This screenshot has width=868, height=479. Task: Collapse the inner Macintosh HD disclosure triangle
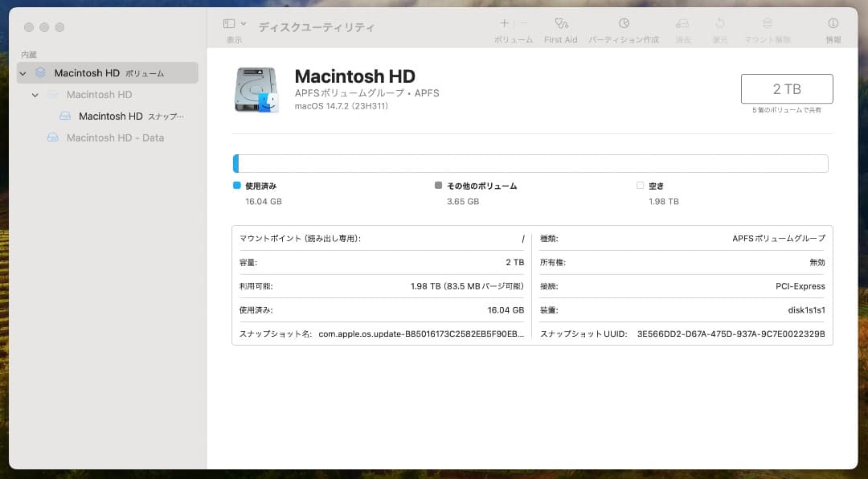(35, 94)
